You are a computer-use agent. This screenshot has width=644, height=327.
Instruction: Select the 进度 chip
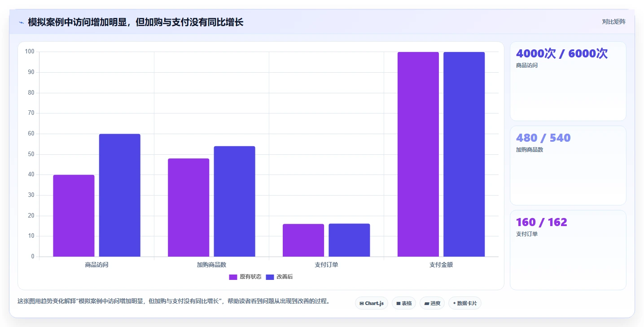(x=432, y=303)
